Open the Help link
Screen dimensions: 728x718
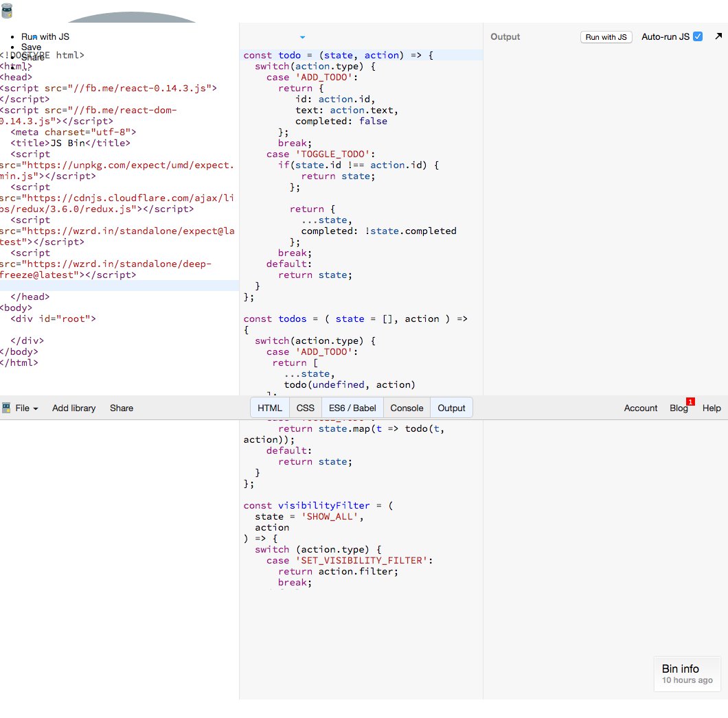point(712,408)
